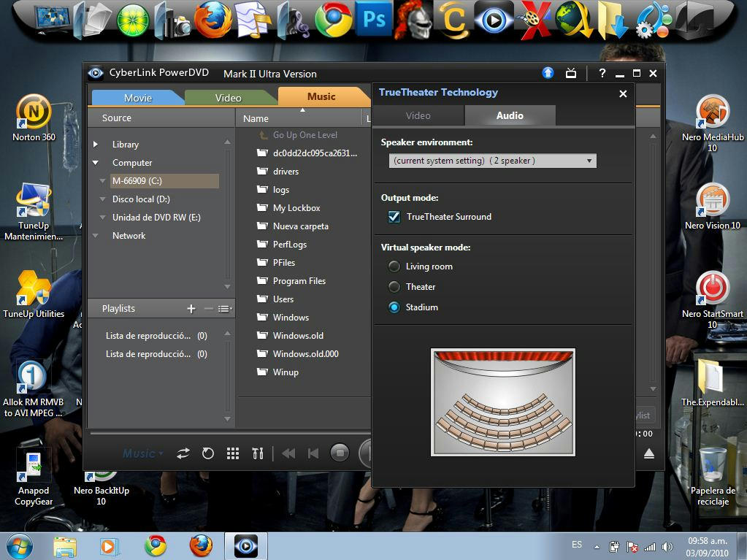Click Windows Media Player on the taskbar
The height and width of the screenshot is (560, 747).
109,546
